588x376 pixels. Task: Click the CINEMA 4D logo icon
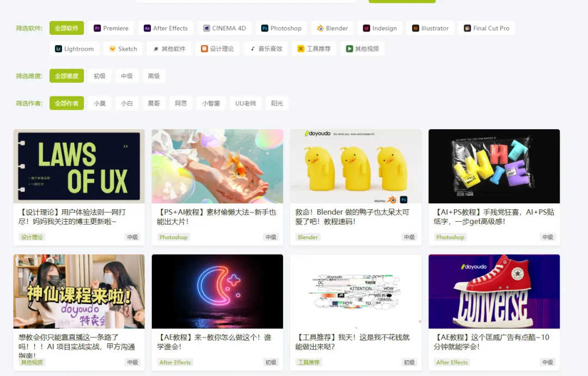tap(206, 28)
